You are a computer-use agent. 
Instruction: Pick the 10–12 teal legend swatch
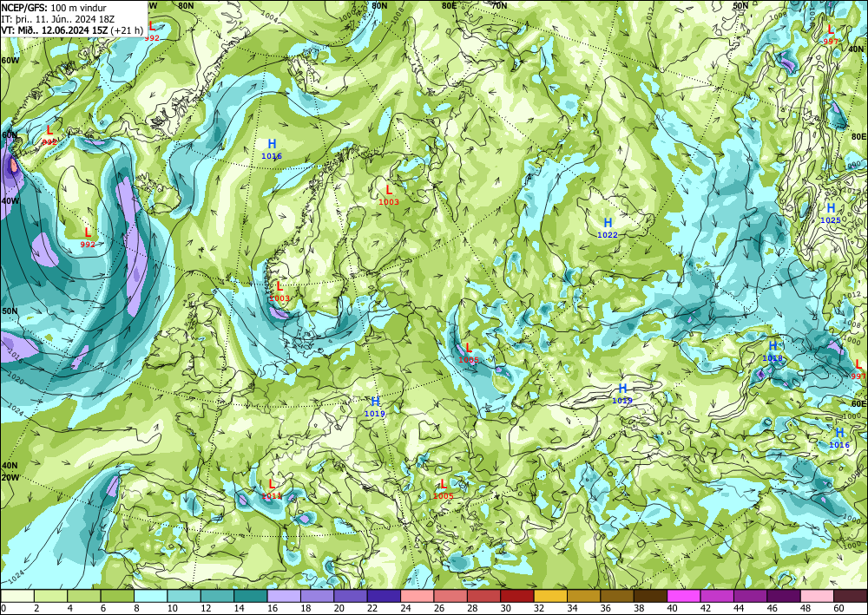184,596
